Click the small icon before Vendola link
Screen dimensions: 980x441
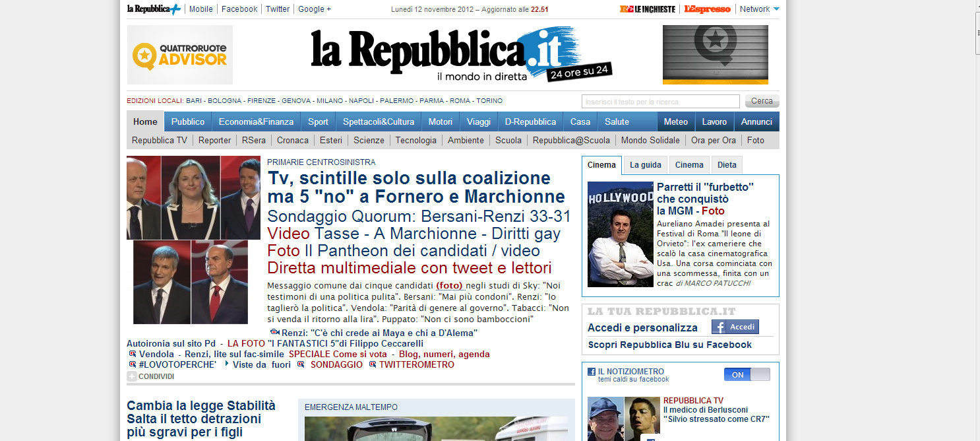point(133,354)
